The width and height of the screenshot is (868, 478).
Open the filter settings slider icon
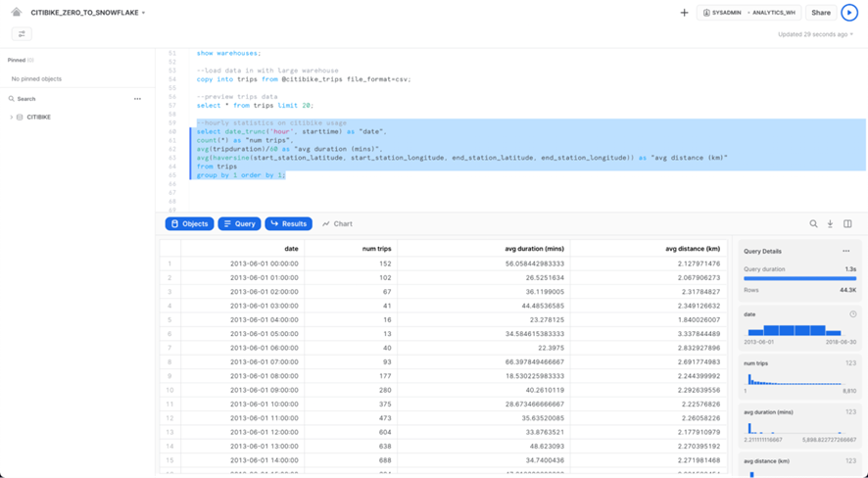pos(21,33)
